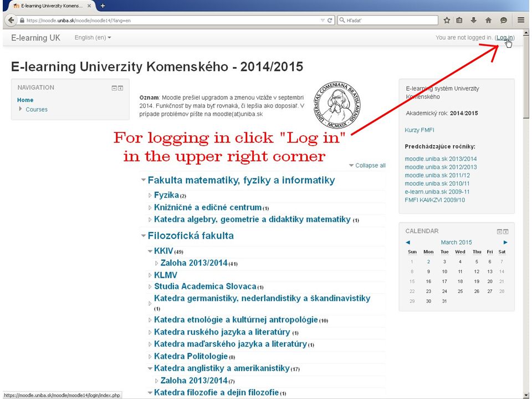
Task: Expand Katedra Politologie category
Action: [x=150, y=356]
